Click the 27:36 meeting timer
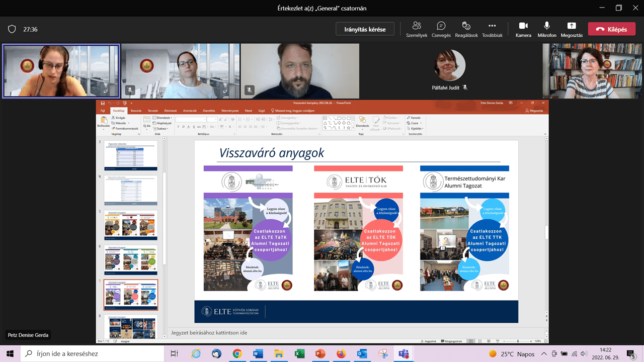The image size is (644, 362). (x=31, y=29)
